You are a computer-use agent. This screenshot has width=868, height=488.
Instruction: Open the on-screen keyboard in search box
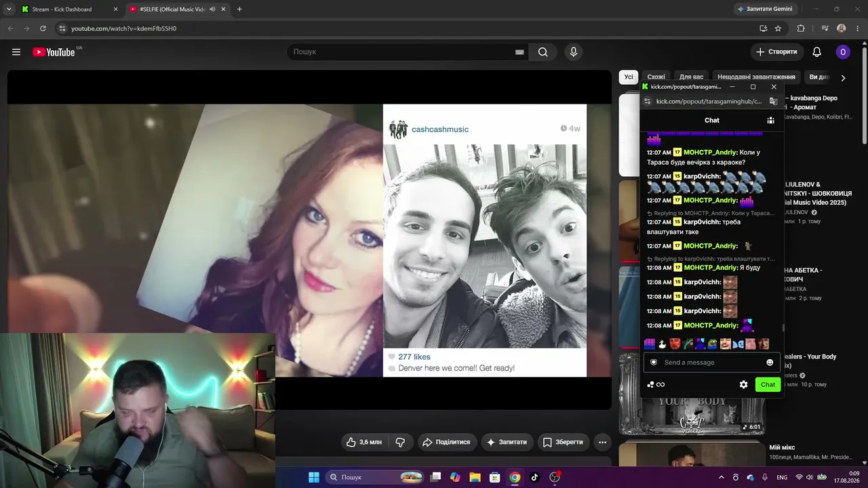(x=519, y=52)
